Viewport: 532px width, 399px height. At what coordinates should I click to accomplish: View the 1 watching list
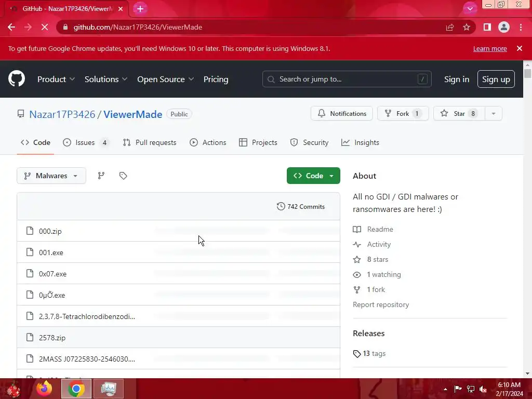377,274
